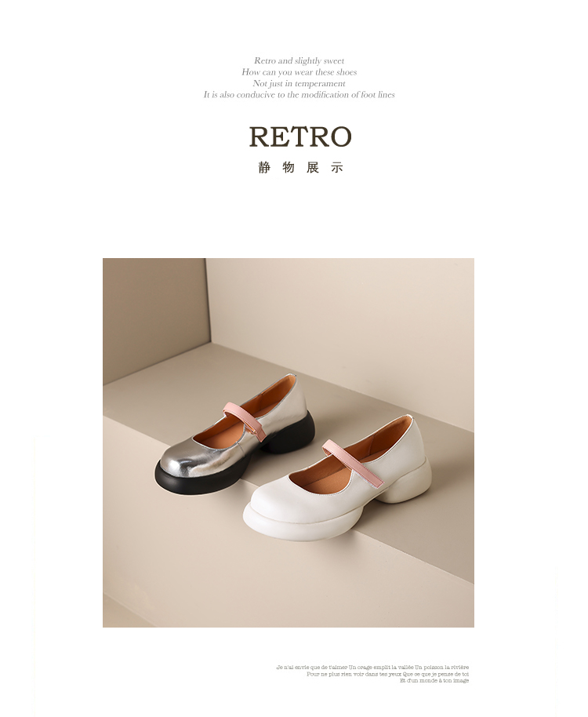Click the French line starting 'Pour ne plus rien'

pos(388,674)
